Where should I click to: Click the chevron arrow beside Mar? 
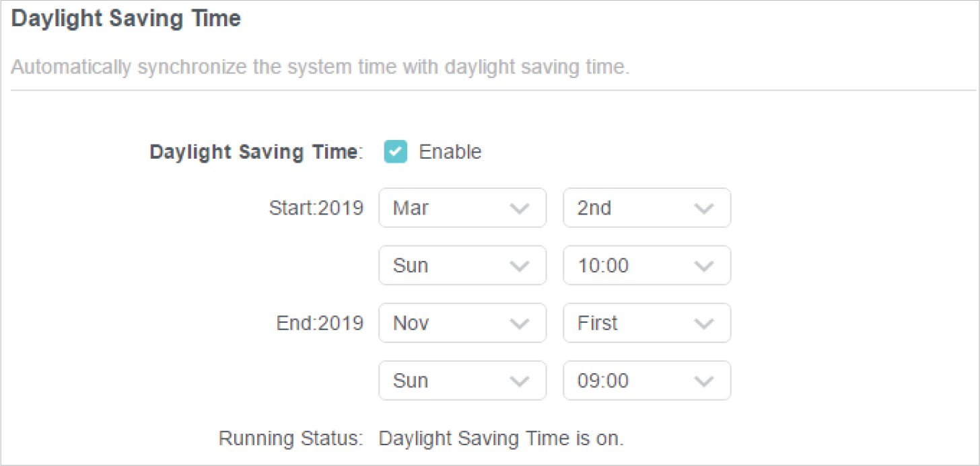click(x=519, y=208)
